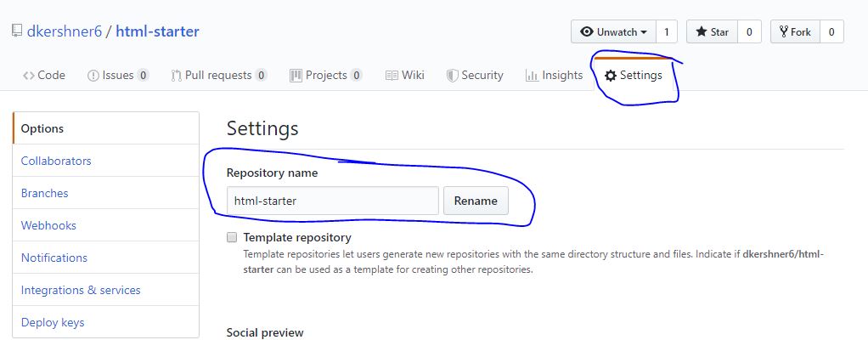Screen dimensions: 868x340
Task: Open the Code tab
Action: [x=44, y=76]
